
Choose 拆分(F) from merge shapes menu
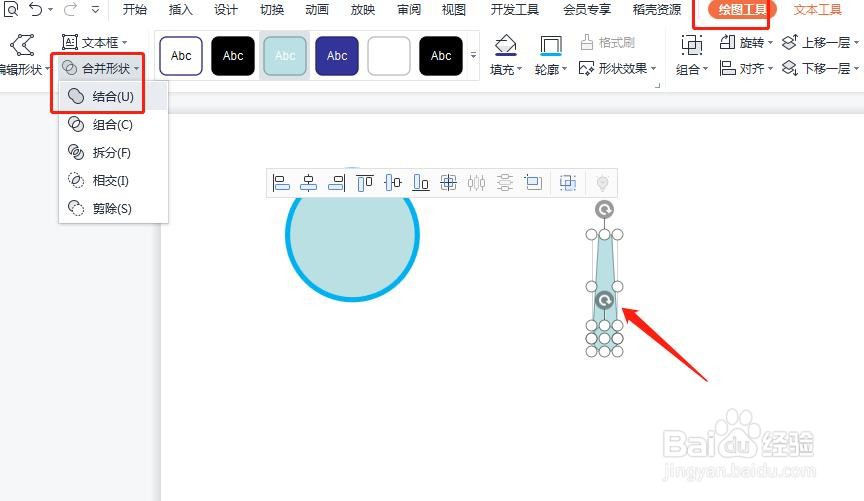pos(113,152)
